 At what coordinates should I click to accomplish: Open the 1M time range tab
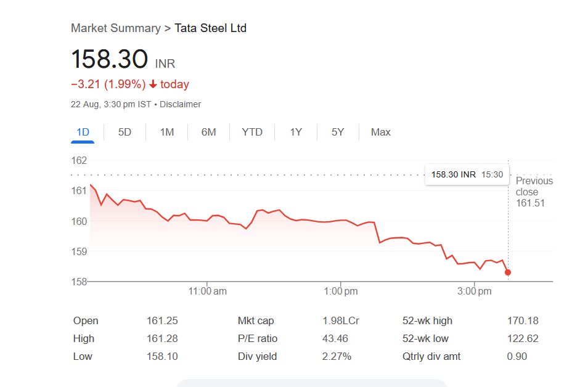click(166, 132)
